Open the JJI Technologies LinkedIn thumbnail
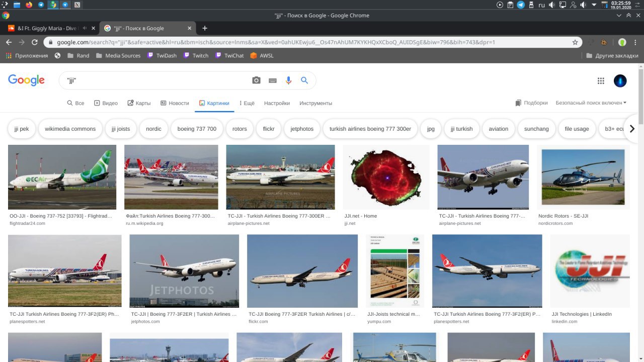Image resolution: width=644 pixels, height=362 pixels. tap(590, 271)
